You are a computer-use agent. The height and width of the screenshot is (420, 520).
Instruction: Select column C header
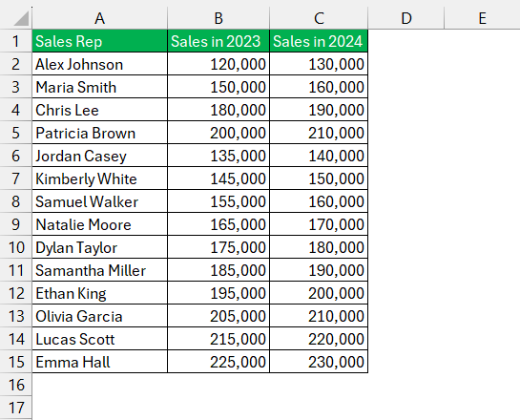tap(319, 18)
